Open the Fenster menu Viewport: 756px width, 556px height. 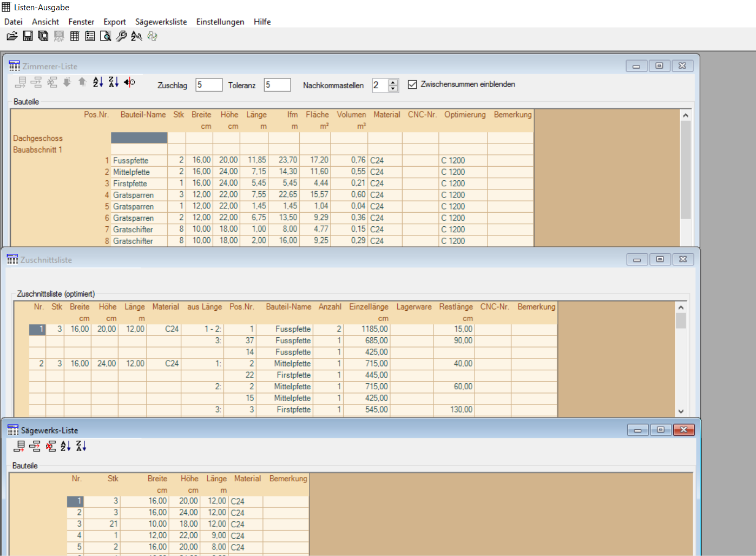(81, 22)
